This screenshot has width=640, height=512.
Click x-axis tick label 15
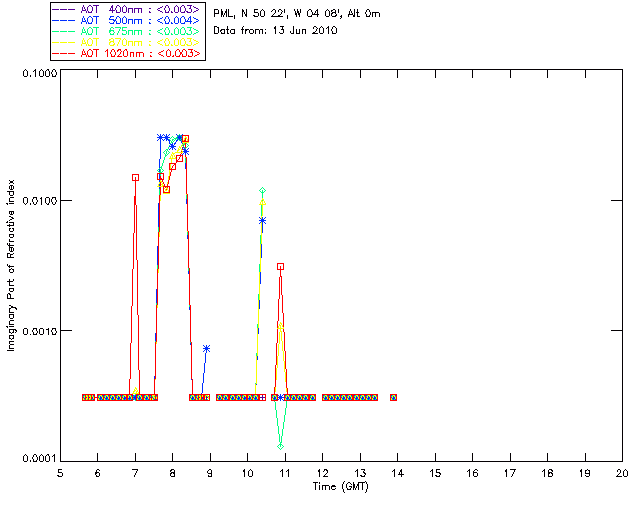tap(435, 473)
